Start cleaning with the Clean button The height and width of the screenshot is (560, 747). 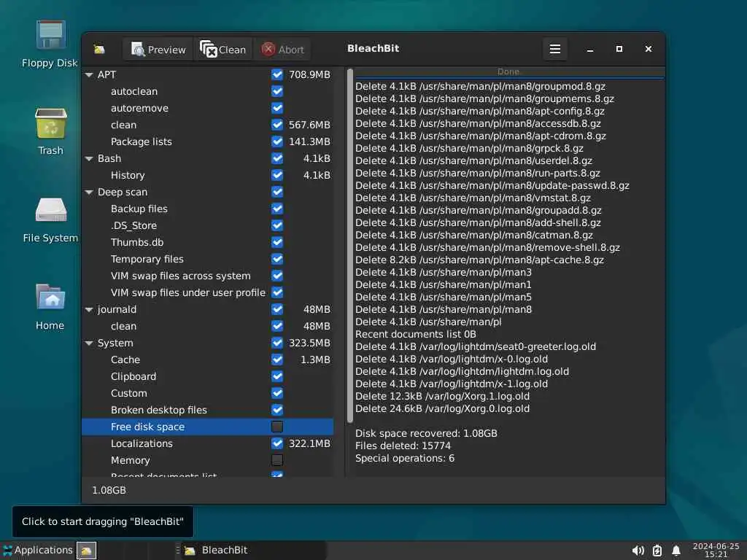click(x=223, y=49)
